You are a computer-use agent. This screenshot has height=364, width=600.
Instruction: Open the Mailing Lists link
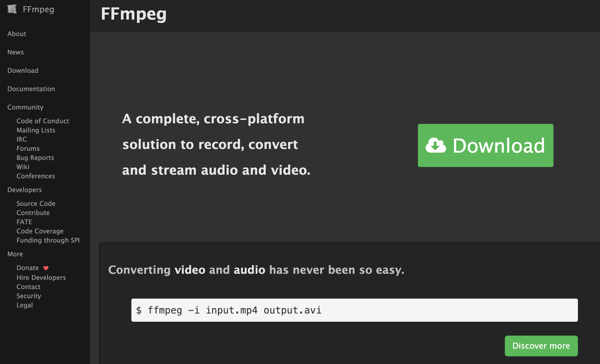click(36, 130)
